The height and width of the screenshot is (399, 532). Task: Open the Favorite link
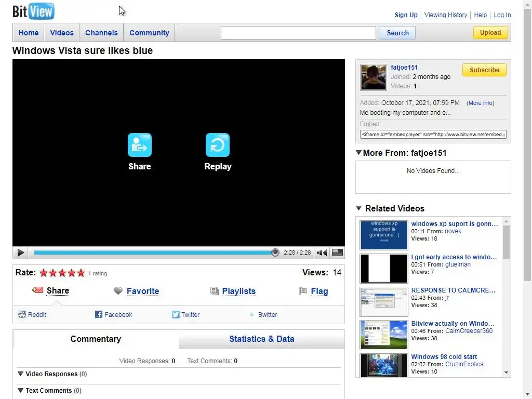143,291
